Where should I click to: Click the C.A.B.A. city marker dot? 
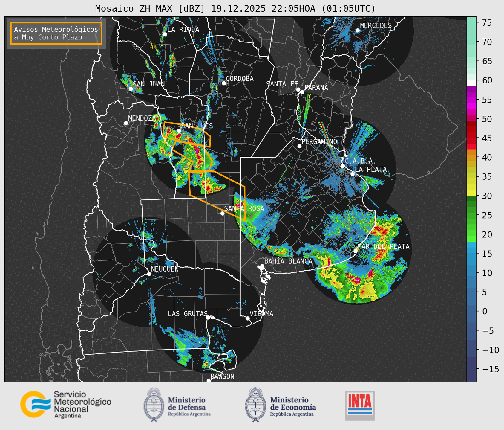pos(343,166)
